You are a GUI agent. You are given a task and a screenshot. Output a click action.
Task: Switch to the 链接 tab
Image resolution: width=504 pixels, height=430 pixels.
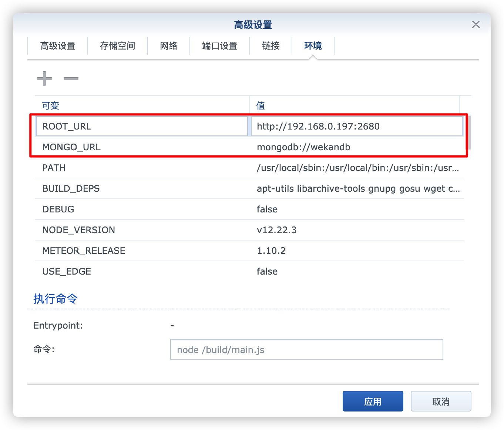[x=271, y=46]
